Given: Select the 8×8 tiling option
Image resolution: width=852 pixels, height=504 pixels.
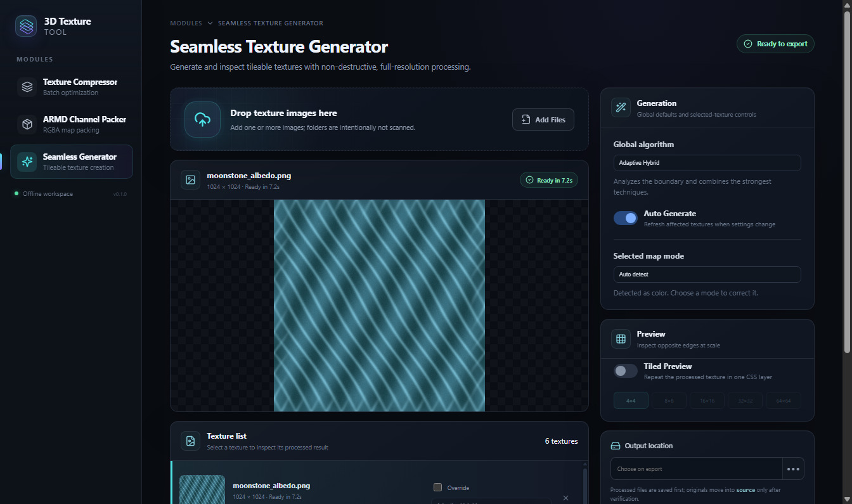Looking at the screenshot, I should pyautogui.click(x=669, y=401).
